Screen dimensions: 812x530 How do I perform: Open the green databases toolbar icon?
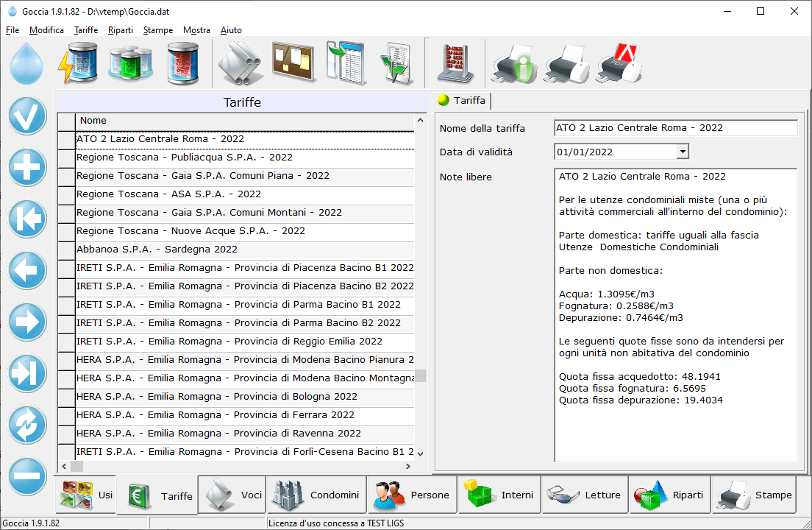130,64
